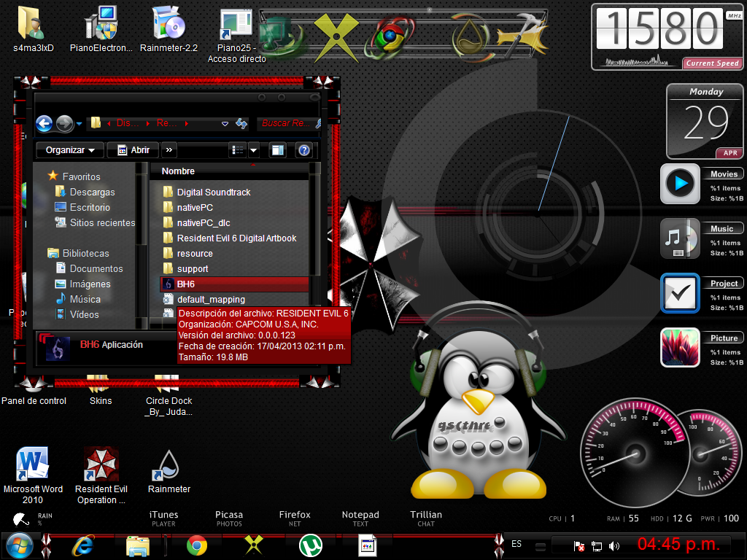Show more toolbar commands via chevron
The width and height of the screenshot is (747, 560).
point(169,150)
